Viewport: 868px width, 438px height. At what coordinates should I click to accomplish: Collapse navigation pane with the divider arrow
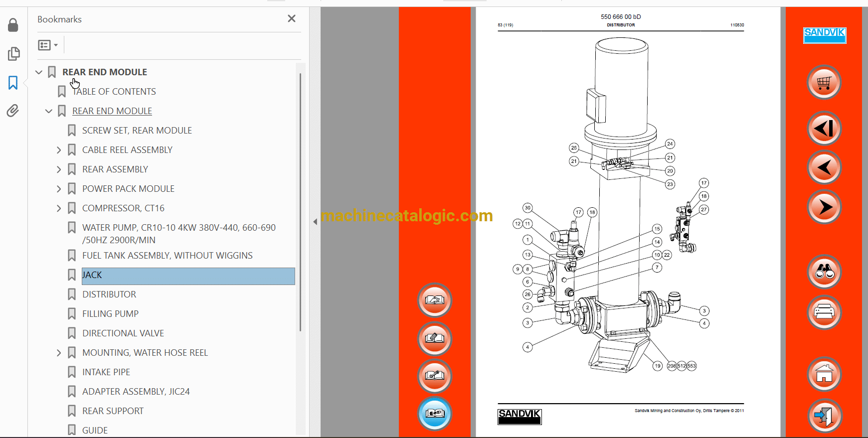(315, 222)
